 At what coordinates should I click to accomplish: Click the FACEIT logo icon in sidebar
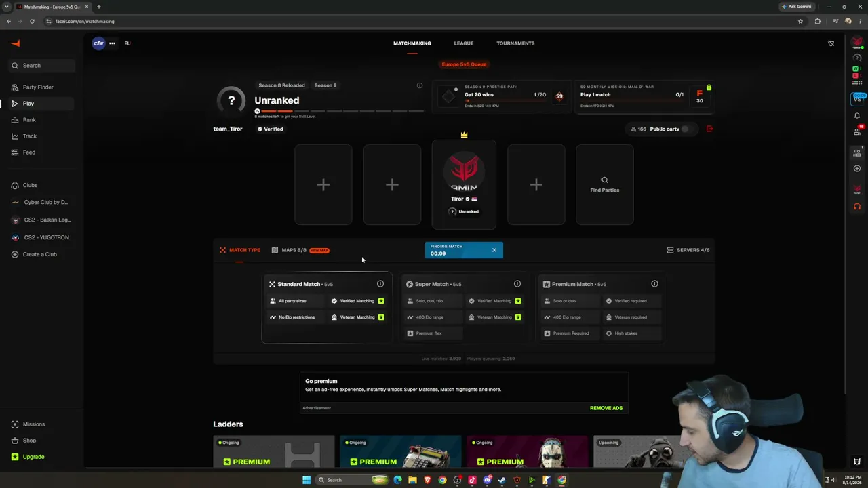click(x=16, y=43)
